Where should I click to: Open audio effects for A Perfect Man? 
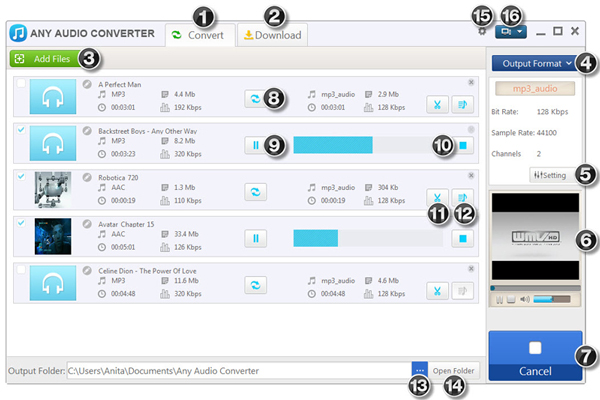point(463,104)
